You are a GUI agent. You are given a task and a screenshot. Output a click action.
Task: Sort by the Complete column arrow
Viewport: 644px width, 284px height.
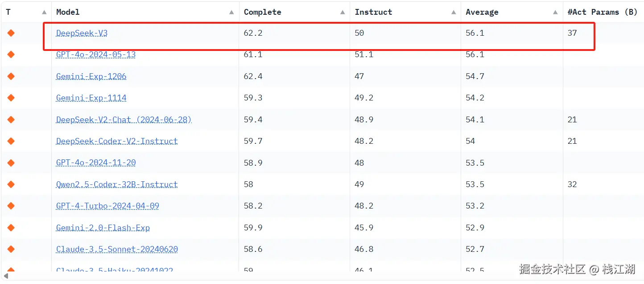pyautogui.click(x=343, y=13)
